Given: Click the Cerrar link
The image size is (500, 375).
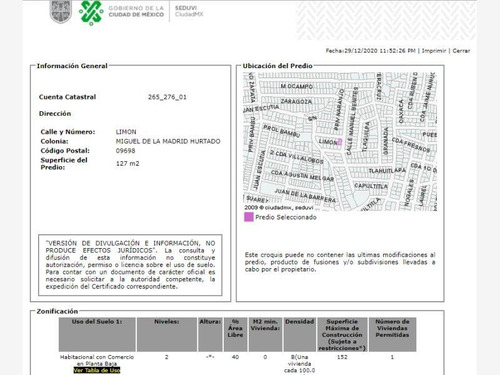Looking at the screenshot, I should coord(461,51).
